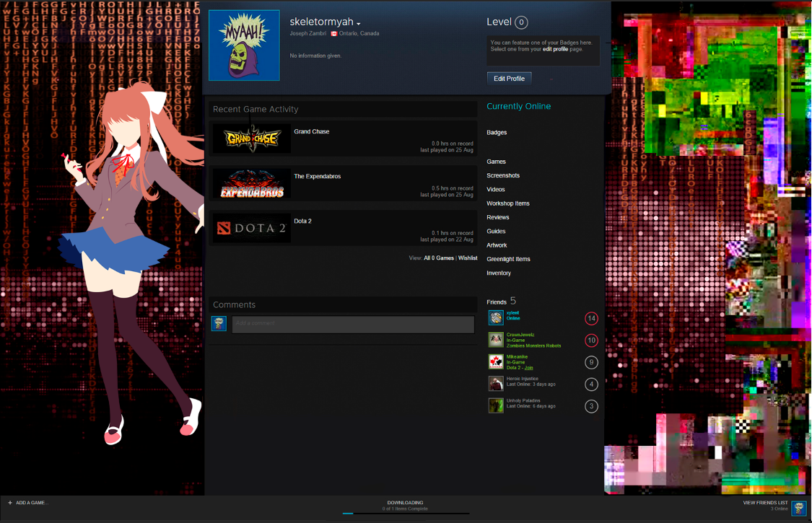Click the commenter avatar beside comment box
The width and height of the screenshot is (812, 523).
(219, 324)
